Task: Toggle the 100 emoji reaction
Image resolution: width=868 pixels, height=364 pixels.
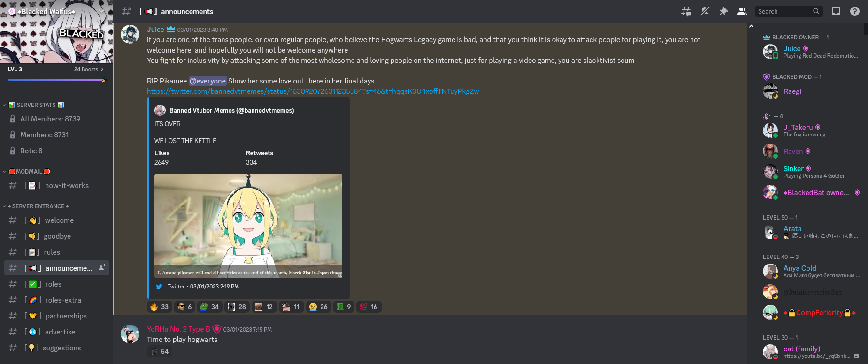Action: (x=369, y=307)
